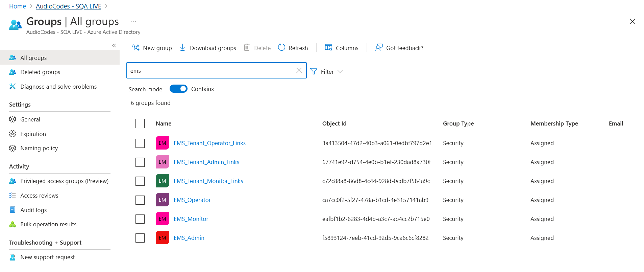Open the EMS_Tenant_Operator_Links group
Image resolution: width=644 pixels, height=272 pixels.
tap(209, 143)
